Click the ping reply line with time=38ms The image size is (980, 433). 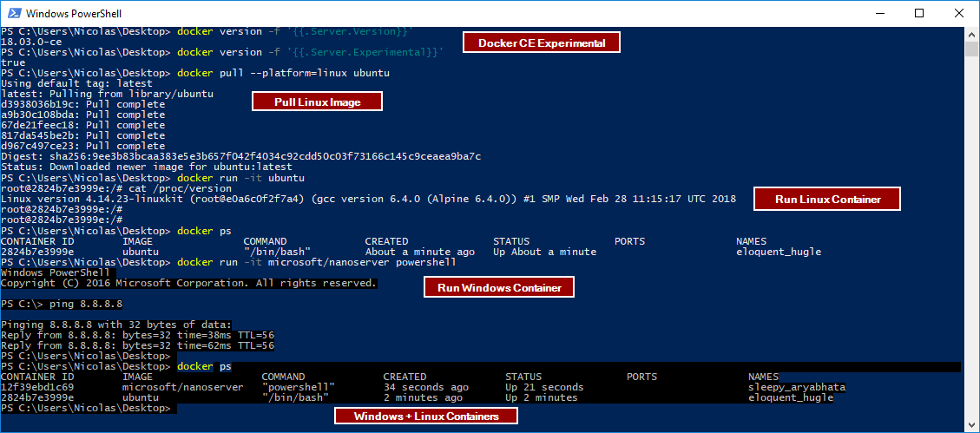[x=138, y=336]
